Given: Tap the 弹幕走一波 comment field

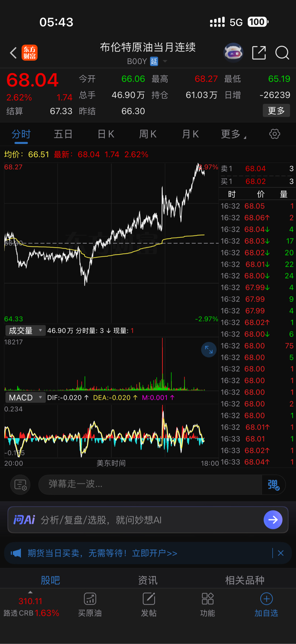Looking at the screenshot, I should pyautogui.click(x=150, y=484).
